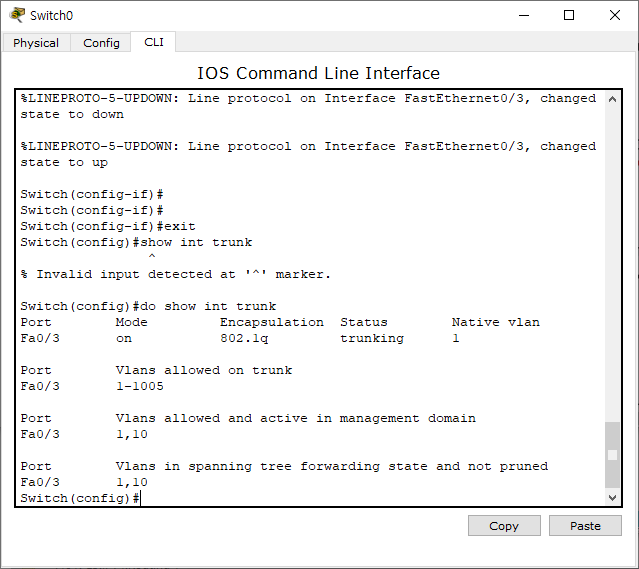The width and height of the screenshot is (639, 569).
Task: Click 'Vlans allowed on trunk' heading
Action: point(204,370)
